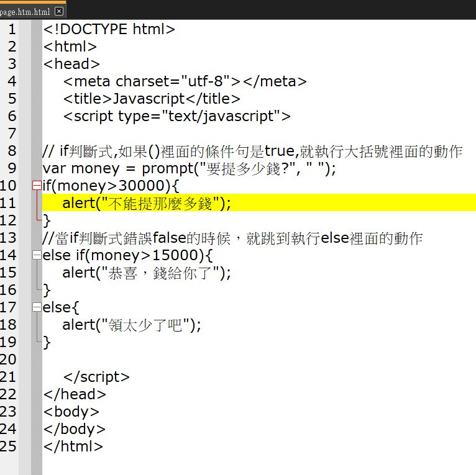Click the script type="text/javascript" line

(176, 117)
